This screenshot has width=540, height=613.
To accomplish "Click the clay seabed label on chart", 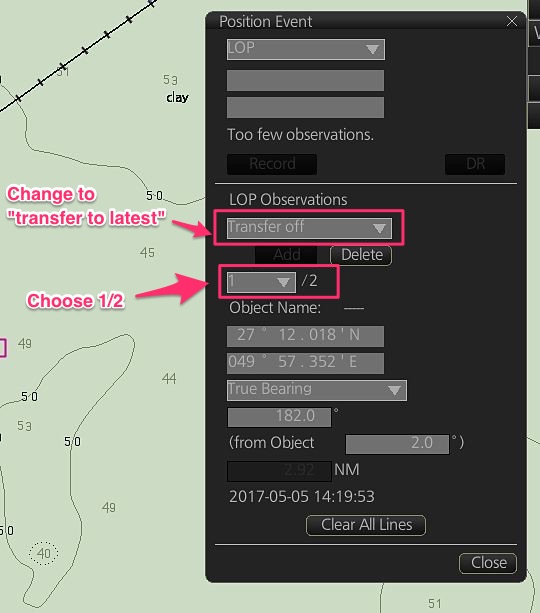I will [177, 98].
